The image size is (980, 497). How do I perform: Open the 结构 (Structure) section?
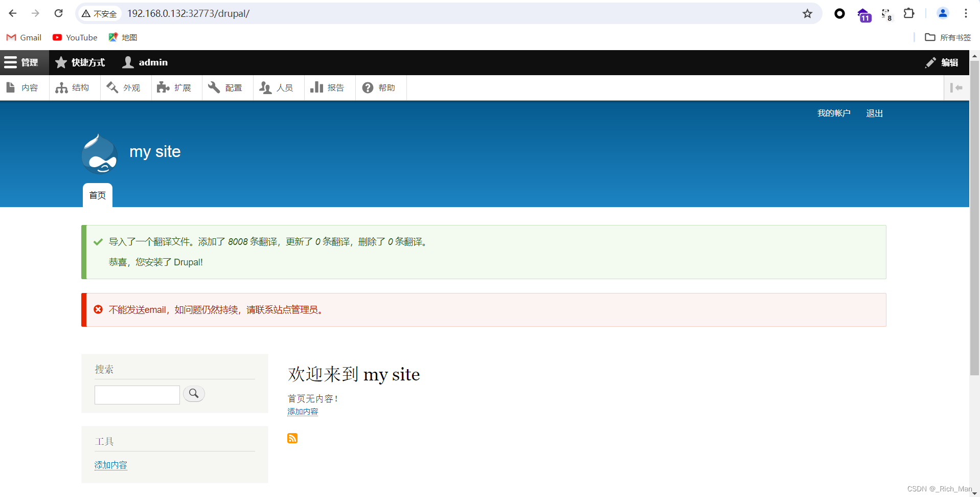(74, 87)
